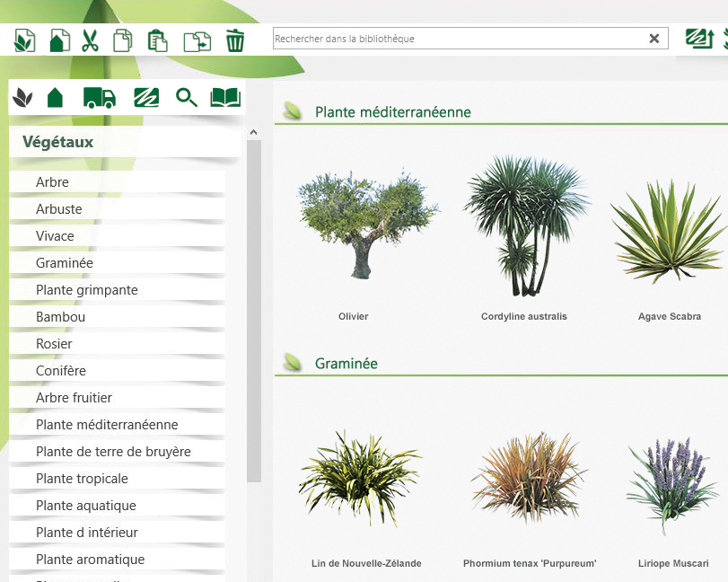Open the truck vehicles category
The height and width of the screenshot is (582, 728).
pyautogui.click(x=99, y=98)
